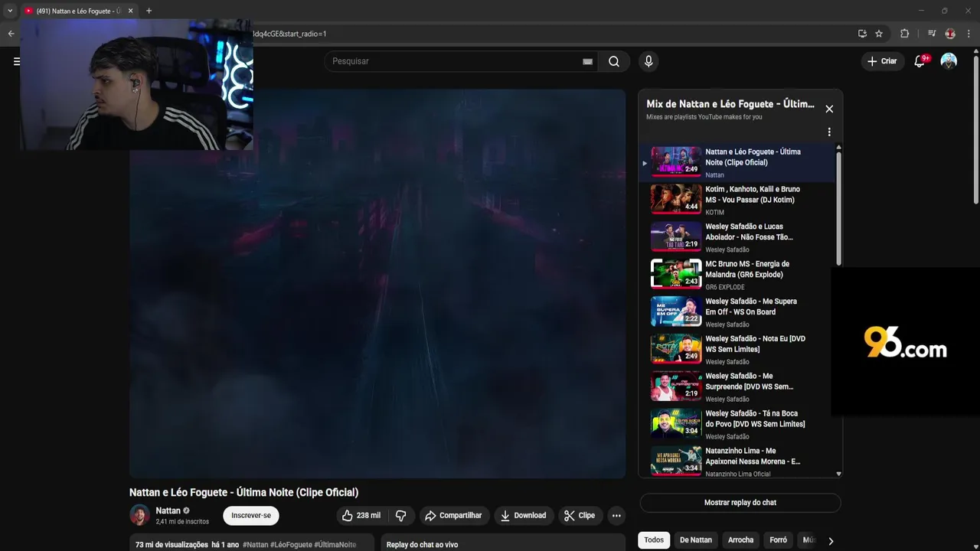Click 'GR6 EXPLODE' channel text
Screen dimensions: 980x551
724,288
